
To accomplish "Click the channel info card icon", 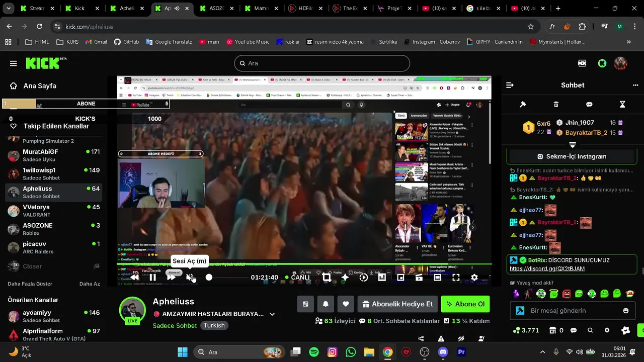I will (305, 304).
